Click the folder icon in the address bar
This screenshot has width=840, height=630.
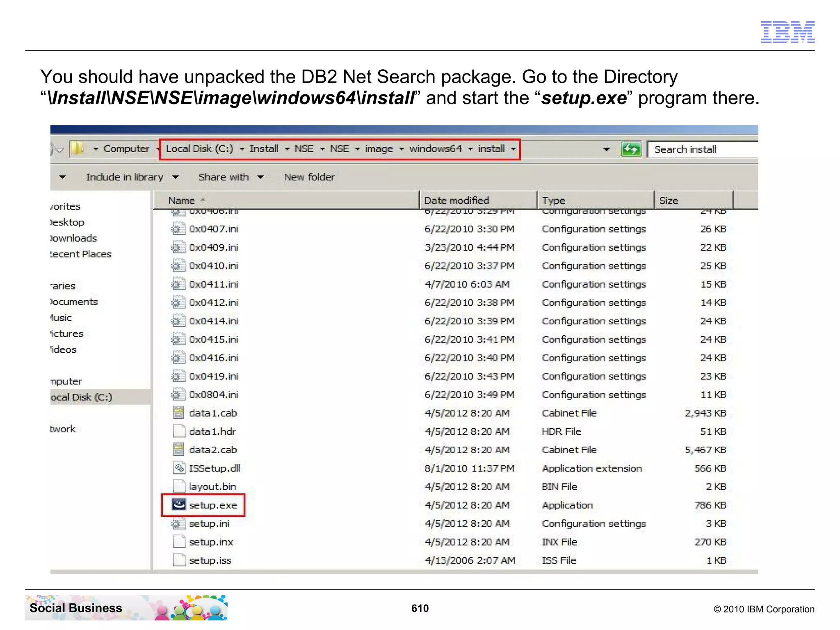[x=77, y=148]
